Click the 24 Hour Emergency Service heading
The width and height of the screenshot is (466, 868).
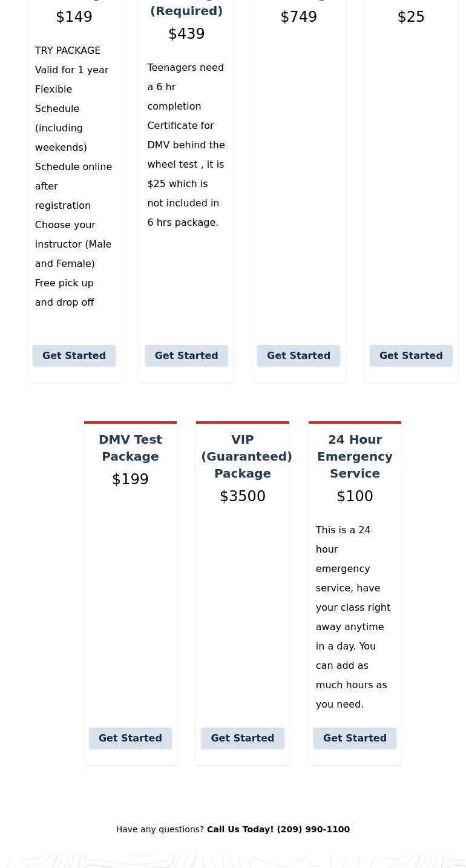point(355,456)
